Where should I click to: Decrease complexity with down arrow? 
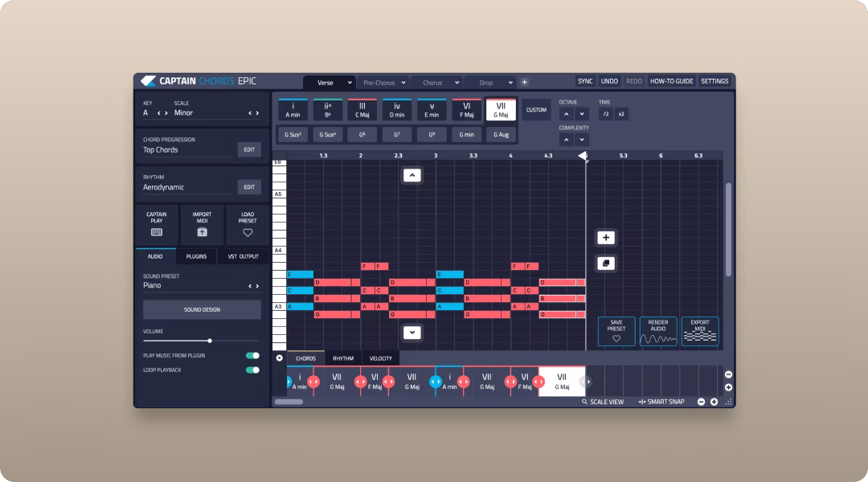coord(582,140)
